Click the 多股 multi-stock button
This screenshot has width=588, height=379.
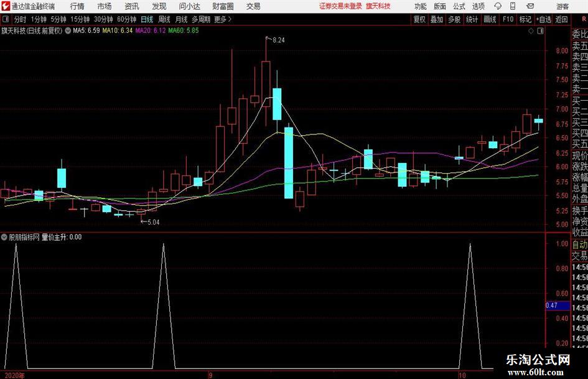tap(454, 19)
